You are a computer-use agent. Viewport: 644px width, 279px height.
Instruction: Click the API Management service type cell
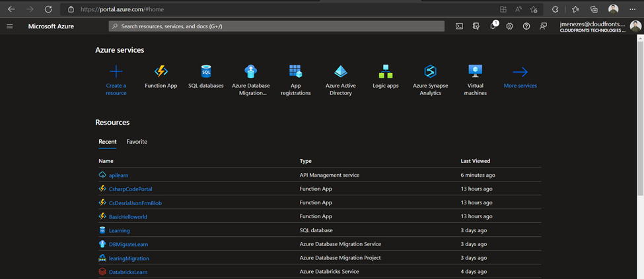pyautogui.click(x=330, y=175)
